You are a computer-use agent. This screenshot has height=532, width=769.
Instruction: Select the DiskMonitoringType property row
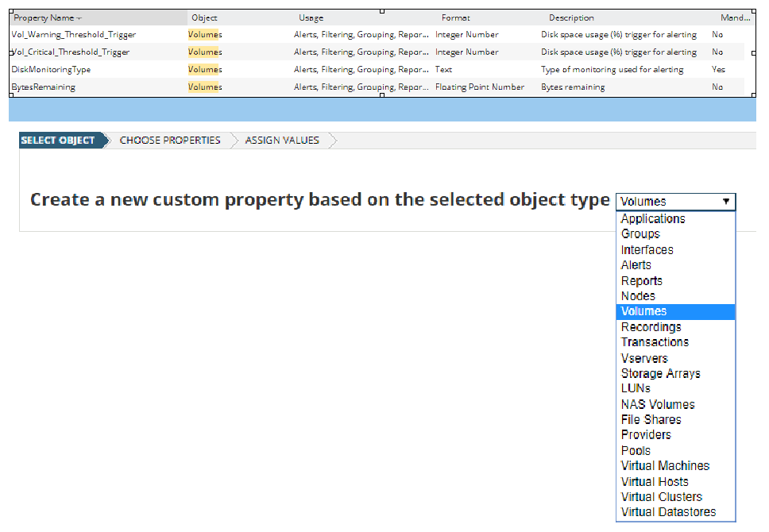tap(377, 70)
